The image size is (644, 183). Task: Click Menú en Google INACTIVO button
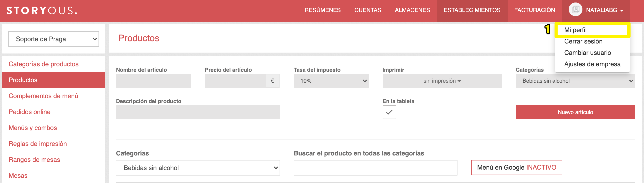(517, 168)
